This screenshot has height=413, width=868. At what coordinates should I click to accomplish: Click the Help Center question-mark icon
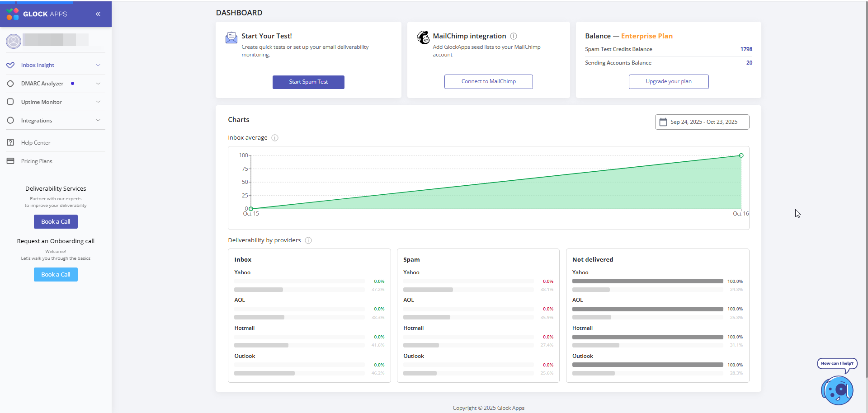coord(10,143)
